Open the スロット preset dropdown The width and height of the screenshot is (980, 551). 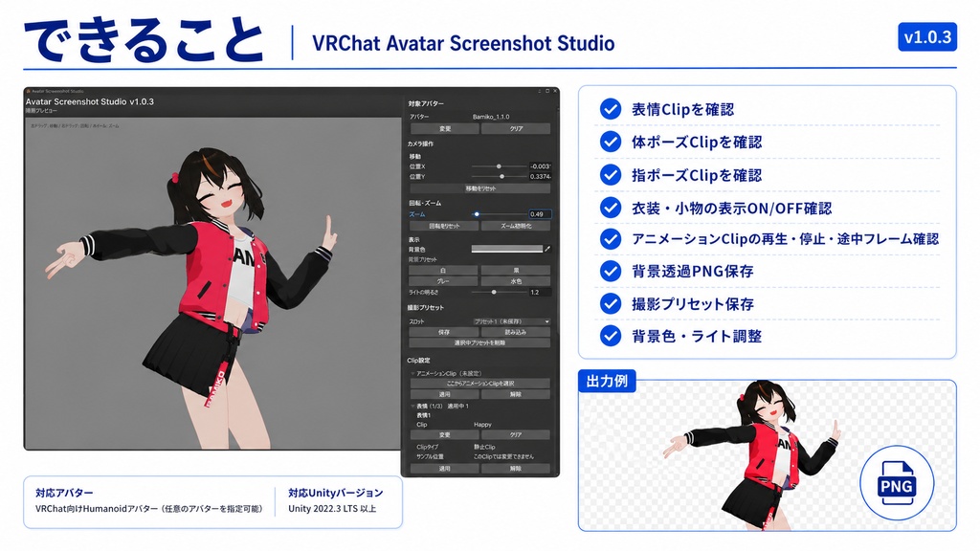pos(511,321)
